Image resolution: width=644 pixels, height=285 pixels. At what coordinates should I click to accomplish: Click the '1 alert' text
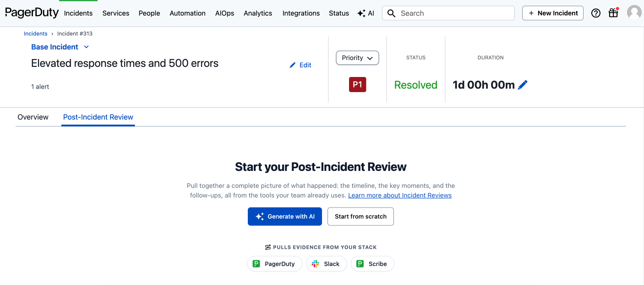pyautogui.click(x=40, y=87)
